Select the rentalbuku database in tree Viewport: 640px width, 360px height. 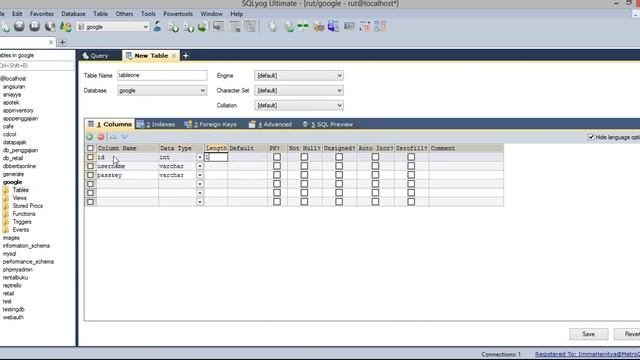(x=15, y=278)
